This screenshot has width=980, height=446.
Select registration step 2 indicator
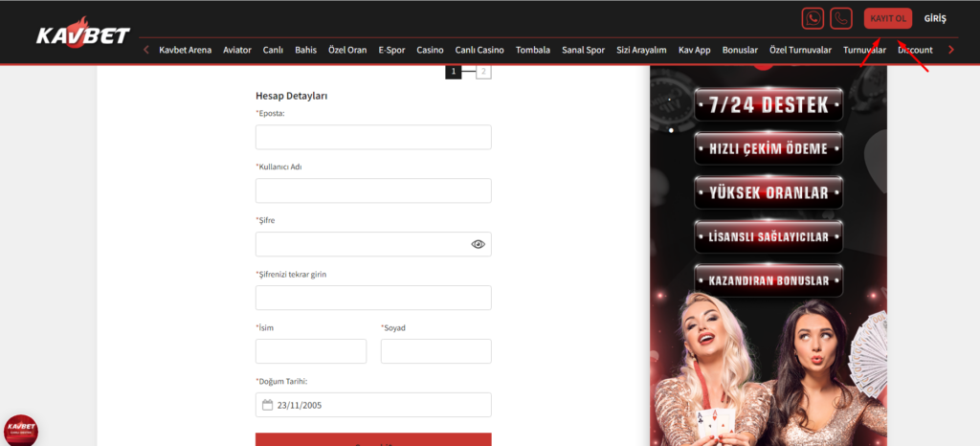click(x=483, y=71)
